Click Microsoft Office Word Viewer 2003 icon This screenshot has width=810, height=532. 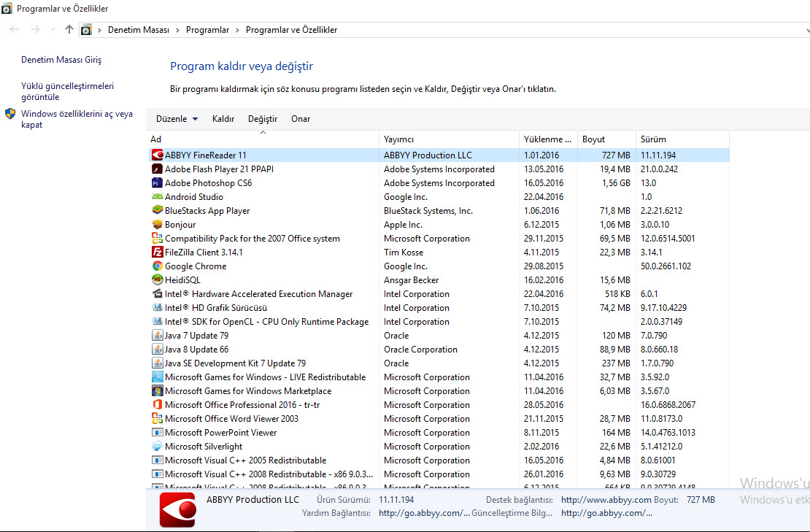[x=157, y=419]
